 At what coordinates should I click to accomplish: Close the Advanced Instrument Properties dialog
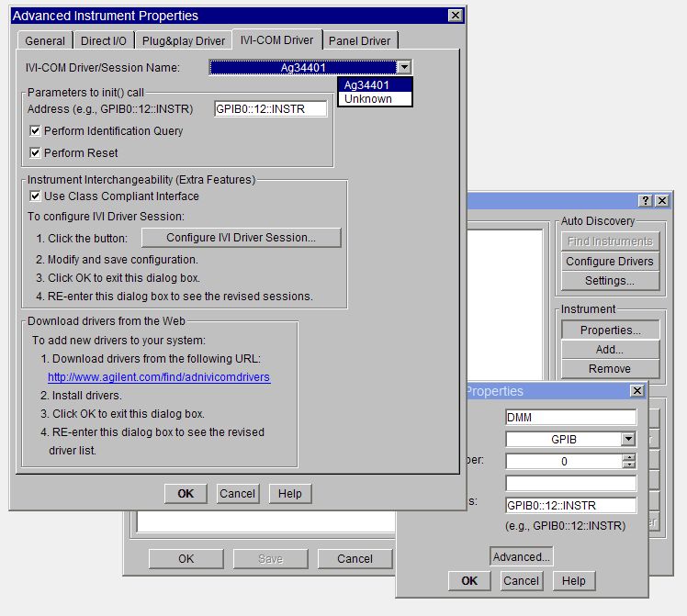(455, 16)
